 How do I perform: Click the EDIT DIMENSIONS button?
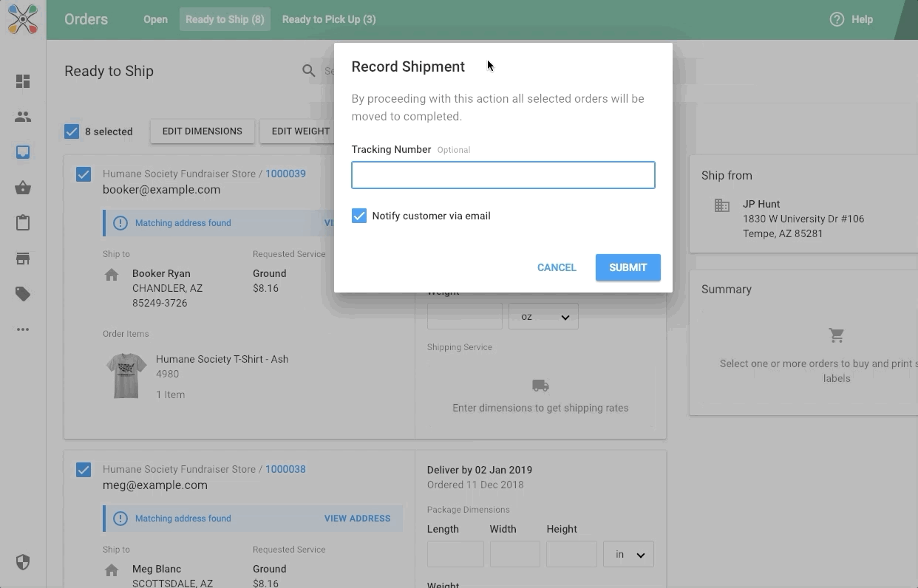tap(203, 131)
